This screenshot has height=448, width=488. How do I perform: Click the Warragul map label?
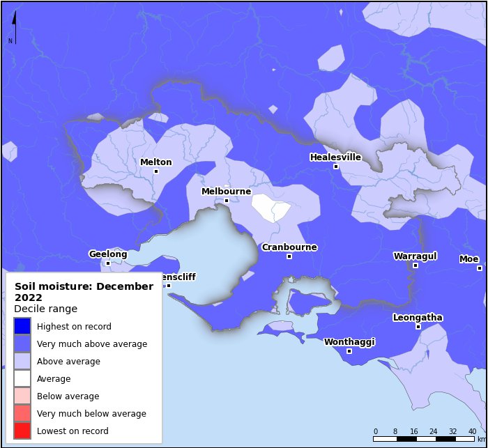[x=415, y=256]
